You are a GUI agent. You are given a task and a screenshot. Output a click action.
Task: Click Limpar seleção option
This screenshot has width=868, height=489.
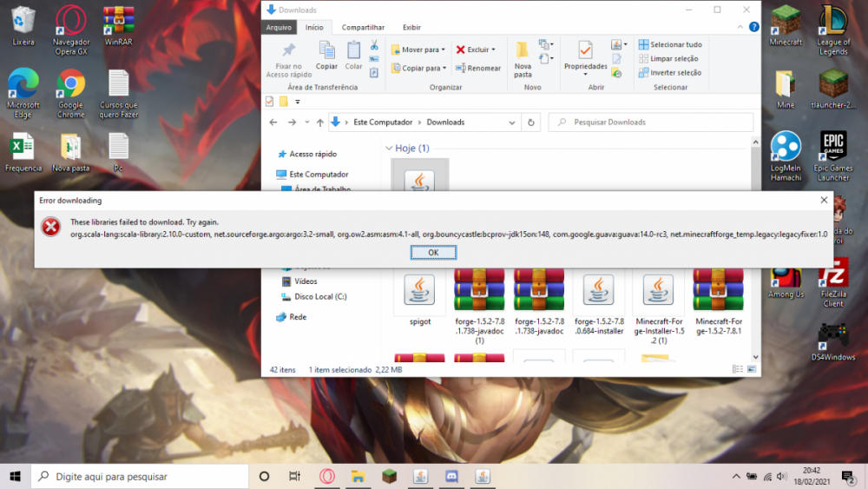pyautogui.click(x=668, y=59)
